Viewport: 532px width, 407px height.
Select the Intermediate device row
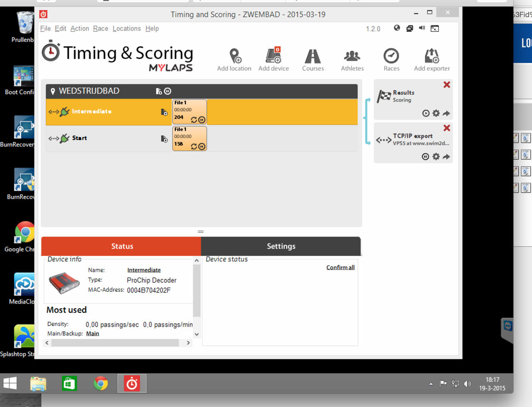tap(202, 112)
